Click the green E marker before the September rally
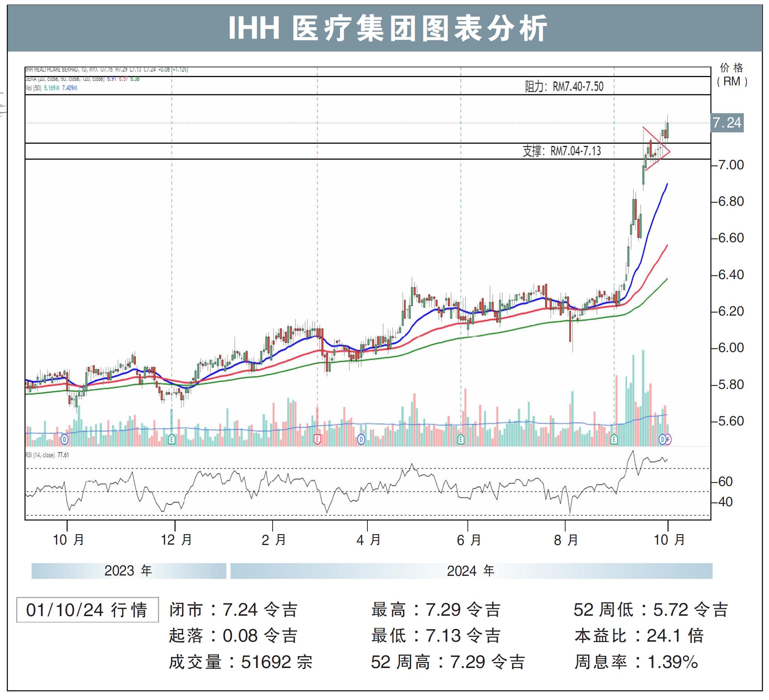Screen dimensions: 769x700 click(x=614, y=439)
